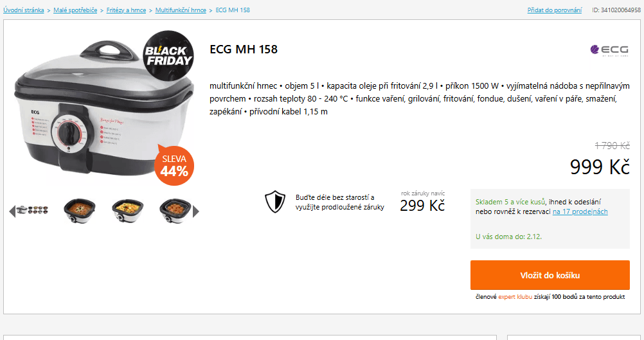Select the first thumbnail with accessories
Viewport: 644px width, 340px height.
click(33, 210)
